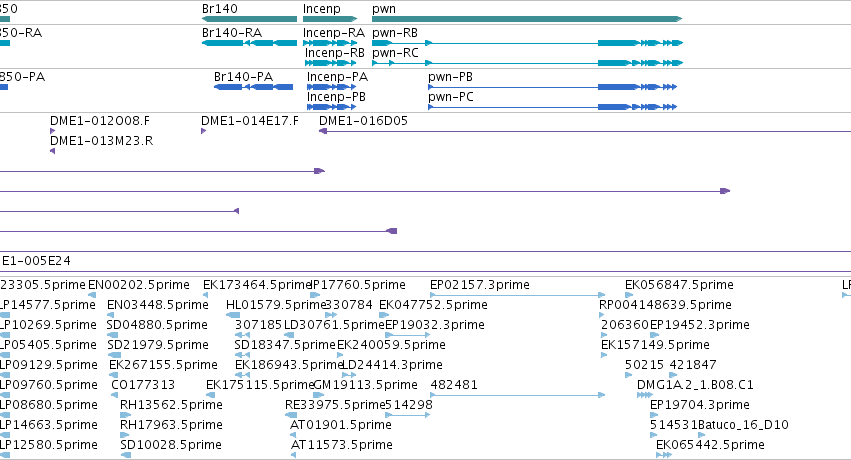Click the EK173464.5prime label
851x460 pixels.
click(257, 285)
